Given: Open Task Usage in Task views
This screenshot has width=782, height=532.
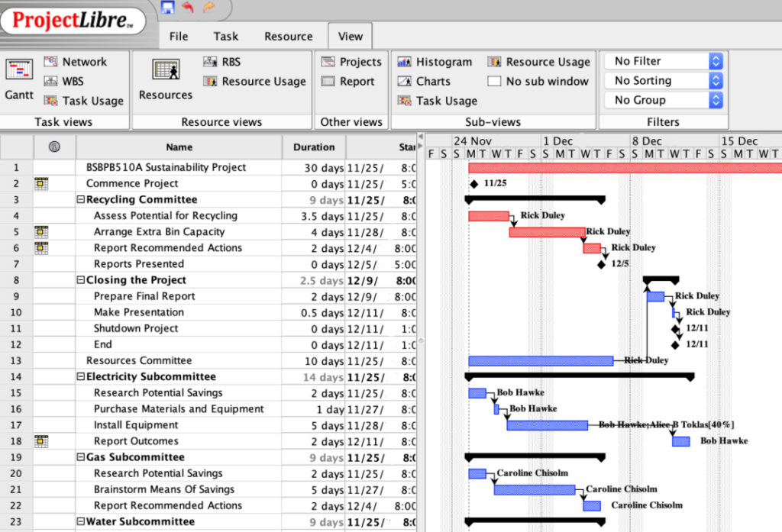Looking at the screenshot, I should (x=84, y=101).
